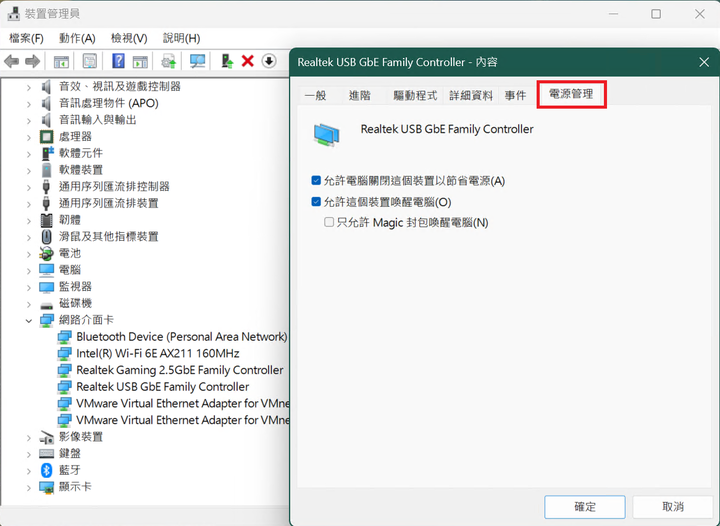Expand the 軟體裝置 category
The width and height of the screenshot is (720, 526).
(x=29, y=171)
